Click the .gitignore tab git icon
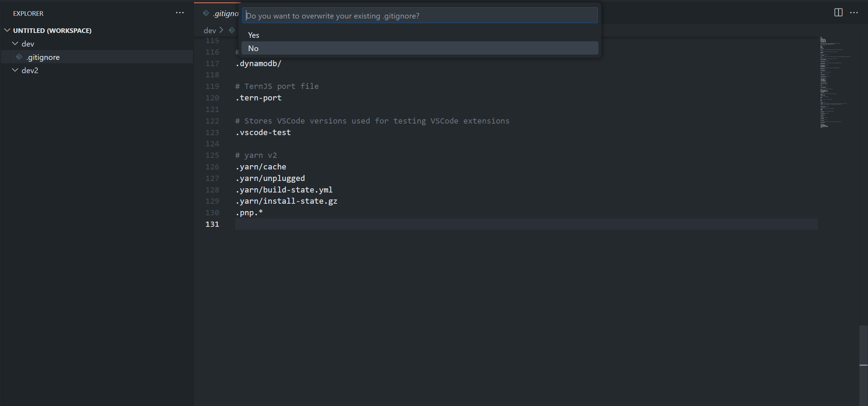The width and height of the screenshot is (868, 406). [206, 13]
